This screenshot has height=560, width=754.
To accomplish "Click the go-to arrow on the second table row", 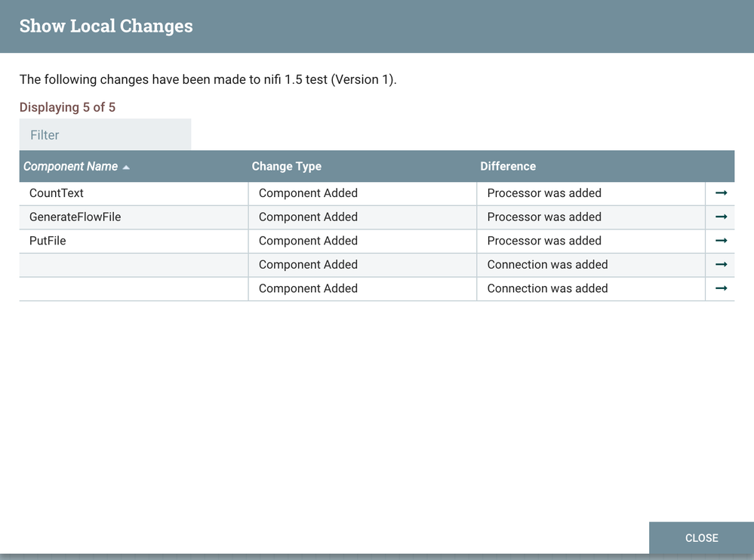I will point(720,217).
